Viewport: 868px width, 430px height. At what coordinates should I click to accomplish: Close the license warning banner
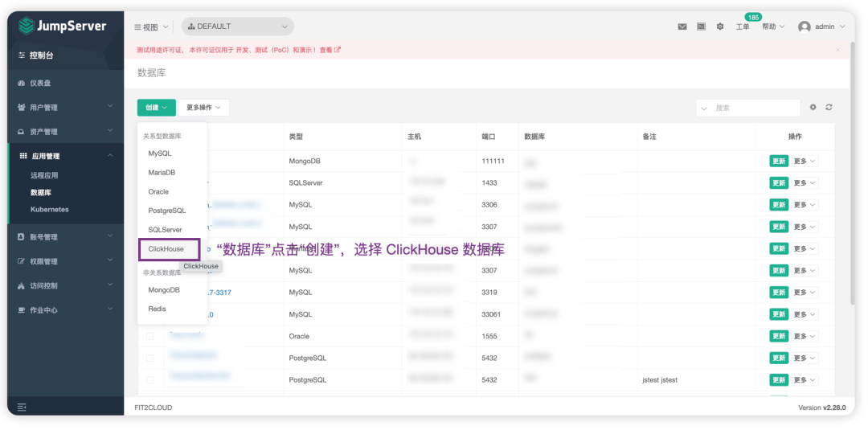pyautogui.click(x=837, y=50)
